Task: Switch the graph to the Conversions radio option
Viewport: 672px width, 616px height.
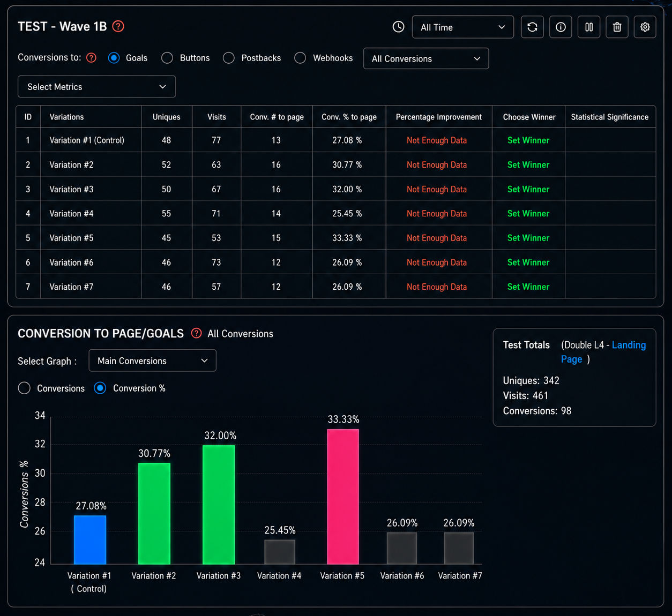Action: (24, 388)
